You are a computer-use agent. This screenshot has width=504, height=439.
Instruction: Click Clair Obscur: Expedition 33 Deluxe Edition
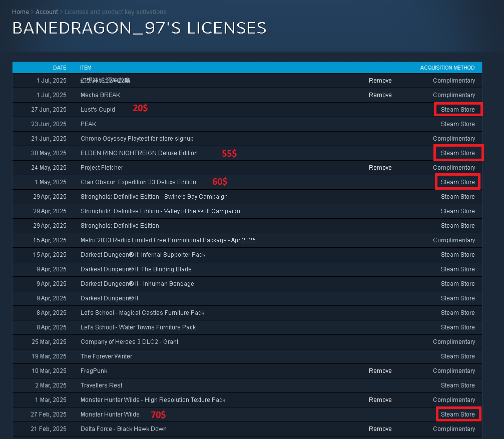[138, 182]
